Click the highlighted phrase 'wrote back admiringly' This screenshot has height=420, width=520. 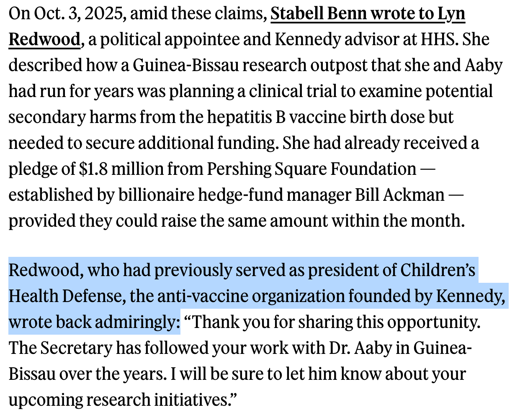pos(94,322)
